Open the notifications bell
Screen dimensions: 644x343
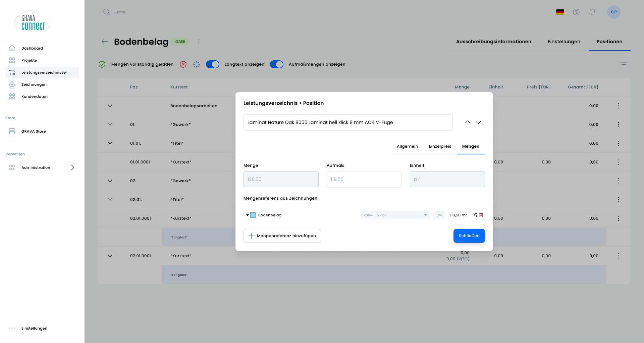[x=592, y=12]
